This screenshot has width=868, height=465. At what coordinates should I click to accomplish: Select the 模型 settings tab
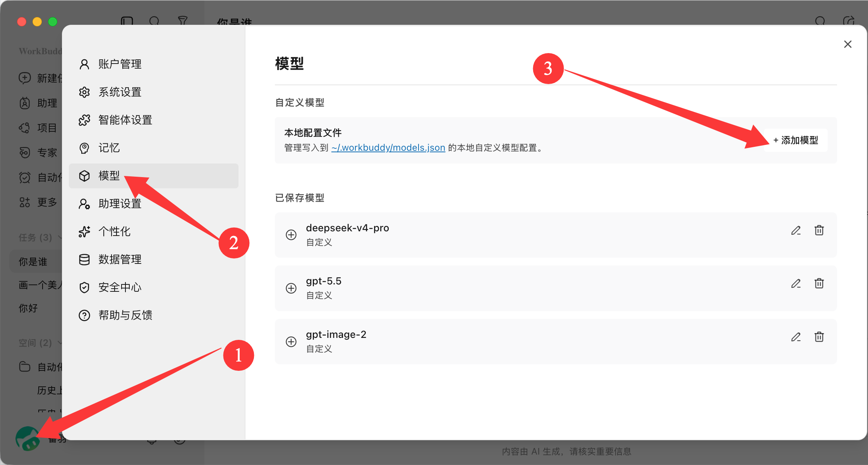(x=153, y=176)
